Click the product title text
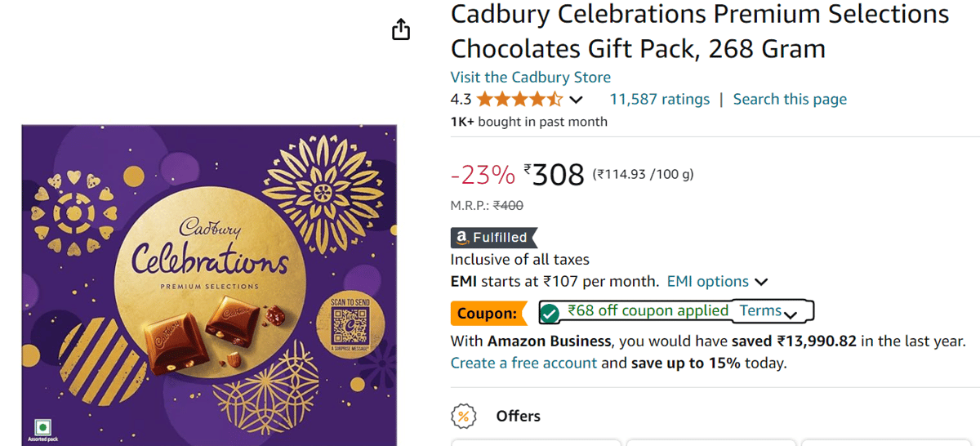This screenshot has width=980, height=446. click(x=699, y=31)
